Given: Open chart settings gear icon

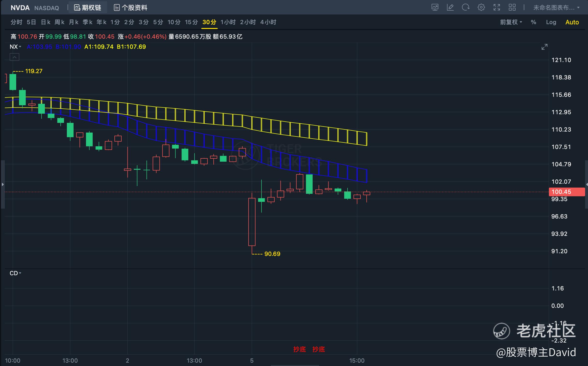Looking at the screenshot, I should [x=481, y=7].
